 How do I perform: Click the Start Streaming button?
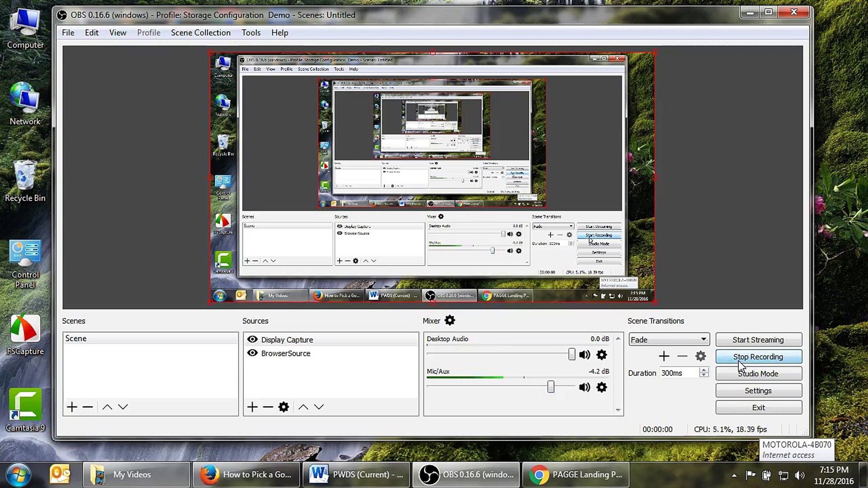(759, 339)
